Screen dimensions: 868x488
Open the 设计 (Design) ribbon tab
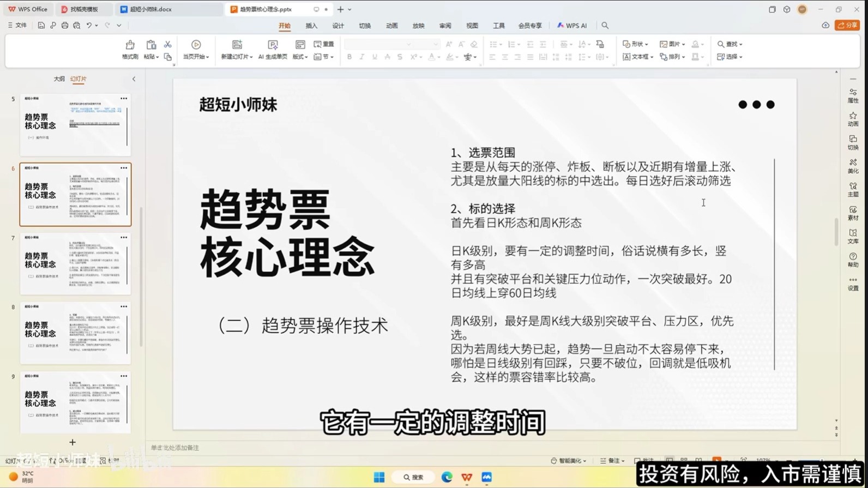[x=338, y=26]
